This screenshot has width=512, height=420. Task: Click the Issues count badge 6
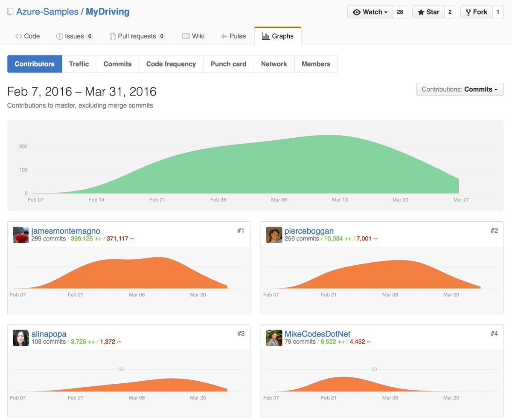90,36
